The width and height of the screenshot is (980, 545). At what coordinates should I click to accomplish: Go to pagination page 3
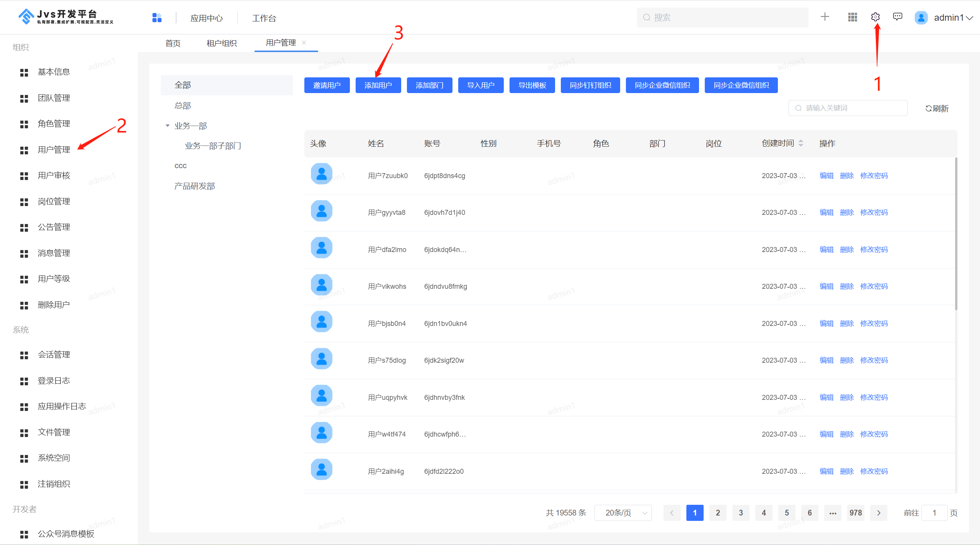[741, 513]
